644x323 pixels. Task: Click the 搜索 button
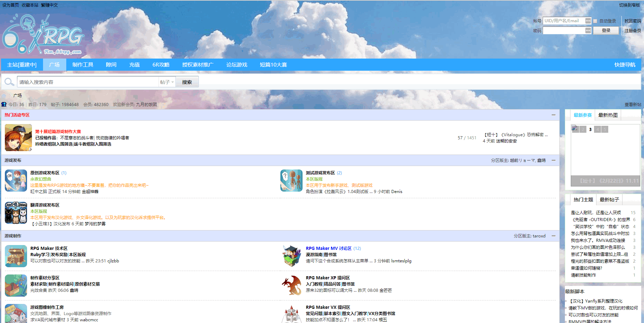pos(187,82)
